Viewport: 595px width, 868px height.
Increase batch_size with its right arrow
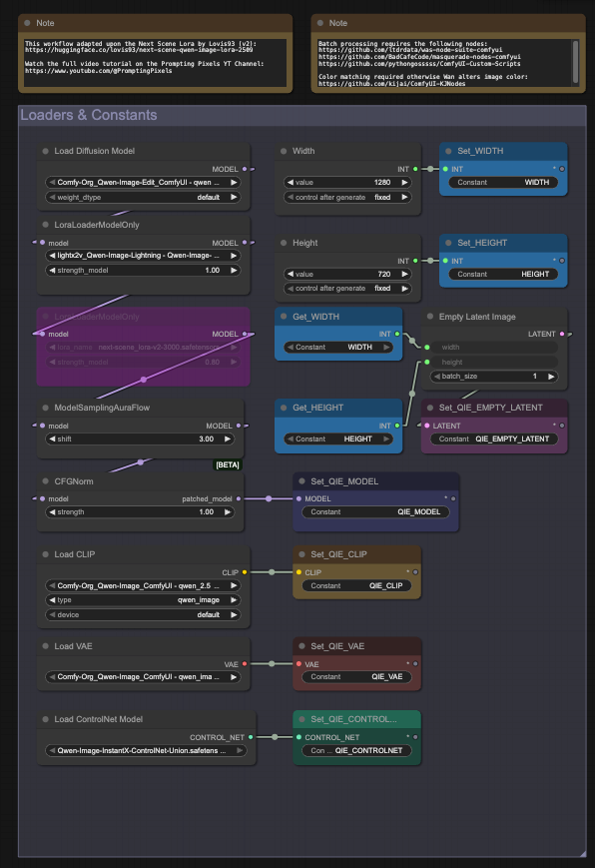pos(551,377)
